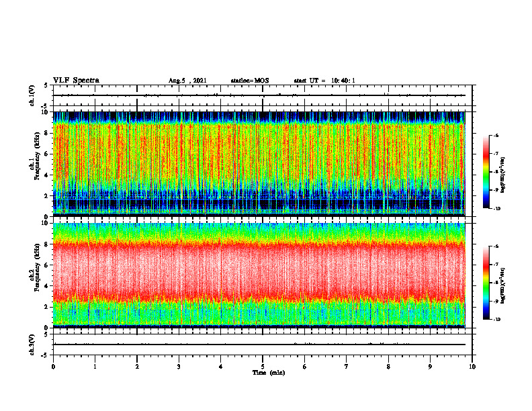Click time axis tick label "8"

[388, 367]
